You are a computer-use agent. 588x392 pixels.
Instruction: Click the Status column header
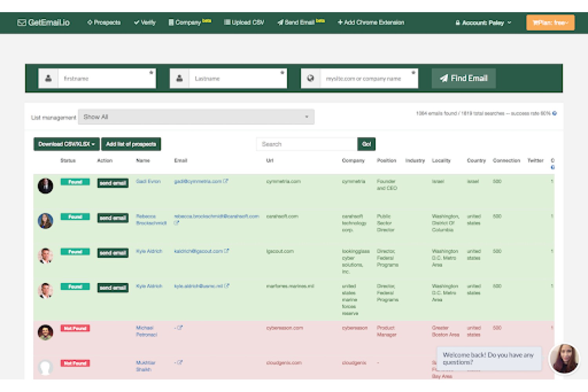point(68,161)
